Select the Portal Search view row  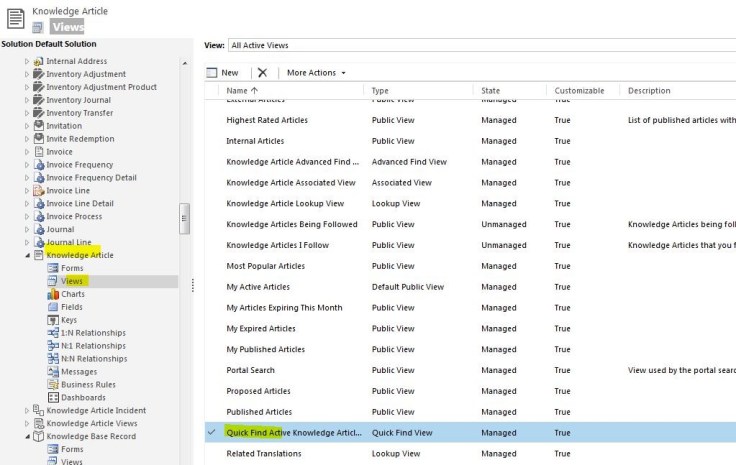pos(250,370)
